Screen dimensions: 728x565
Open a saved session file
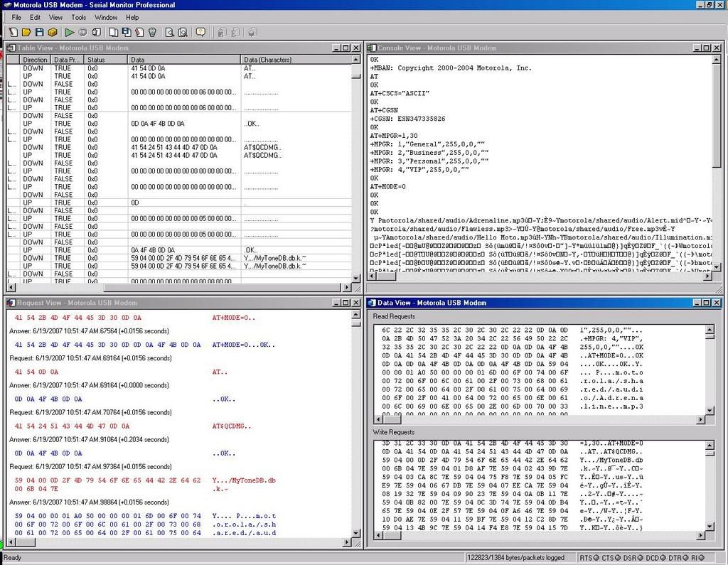coord(26,32)
